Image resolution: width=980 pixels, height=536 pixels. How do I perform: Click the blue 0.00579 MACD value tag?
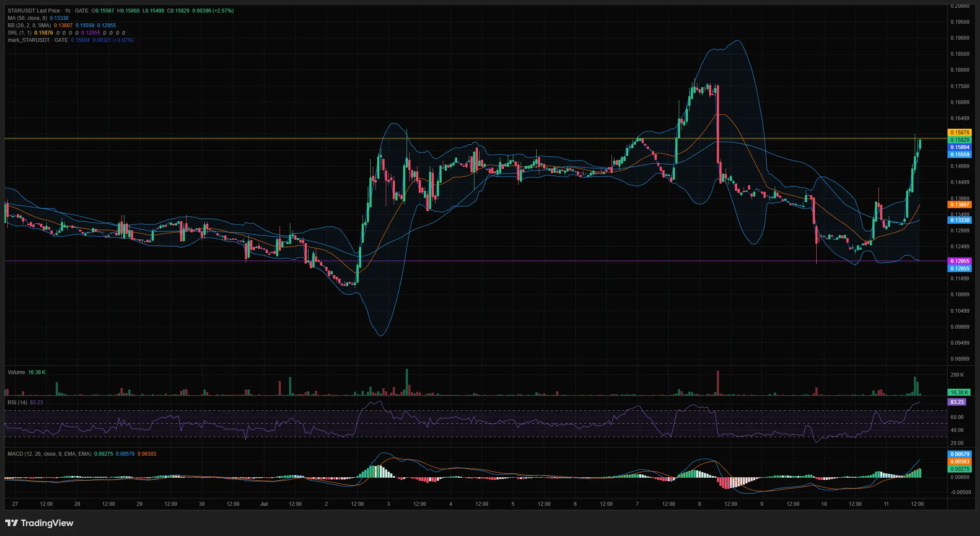959,454
